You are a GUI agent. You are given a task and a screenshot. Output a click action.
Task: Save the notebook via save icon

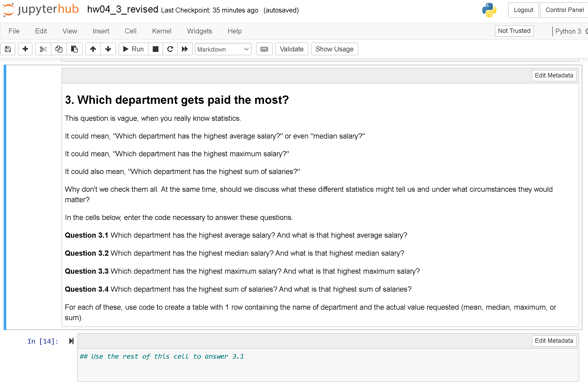click(8, 49)
